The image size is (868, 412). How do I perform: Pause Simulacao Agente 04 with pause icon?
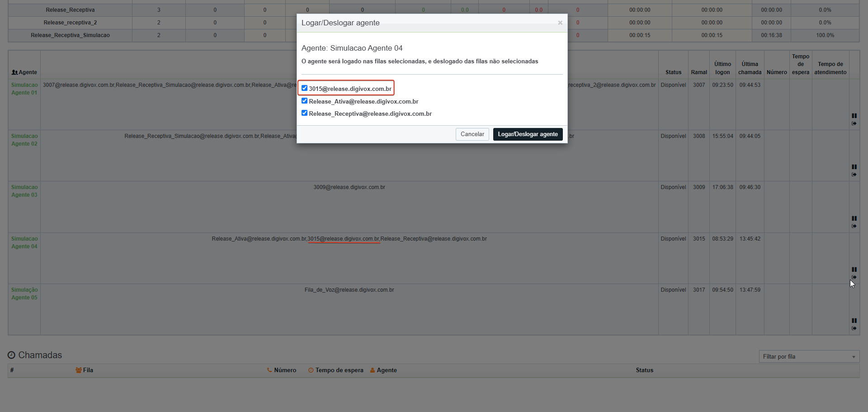pos(854,270)
